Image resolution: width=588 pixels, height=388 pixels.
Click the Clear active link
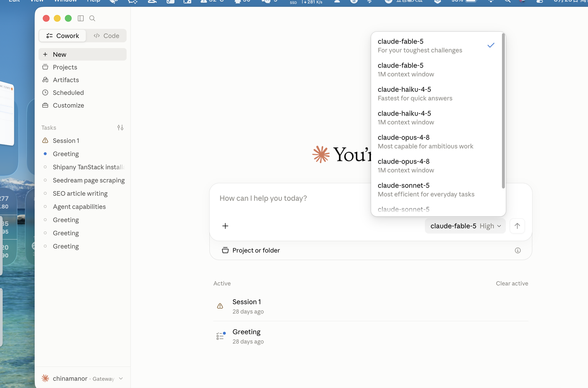[512, 284]
